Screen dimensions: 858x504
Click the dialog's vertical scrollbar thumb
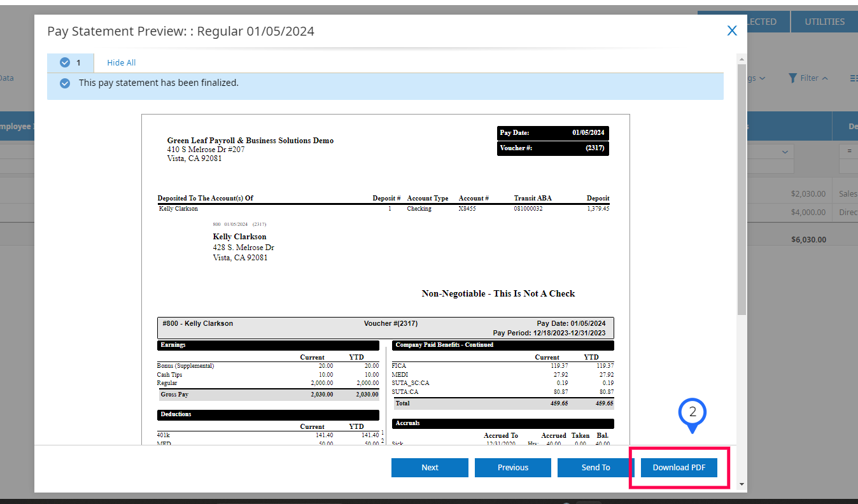(742, 188)
